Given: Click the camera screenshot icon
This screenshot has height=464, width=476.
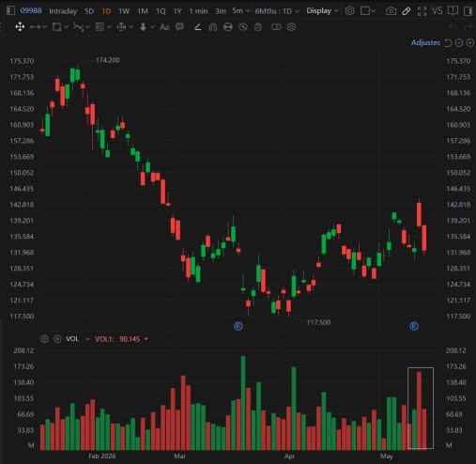Looking at the screenshot, I should pyautogui.click(x=391, y=11).
